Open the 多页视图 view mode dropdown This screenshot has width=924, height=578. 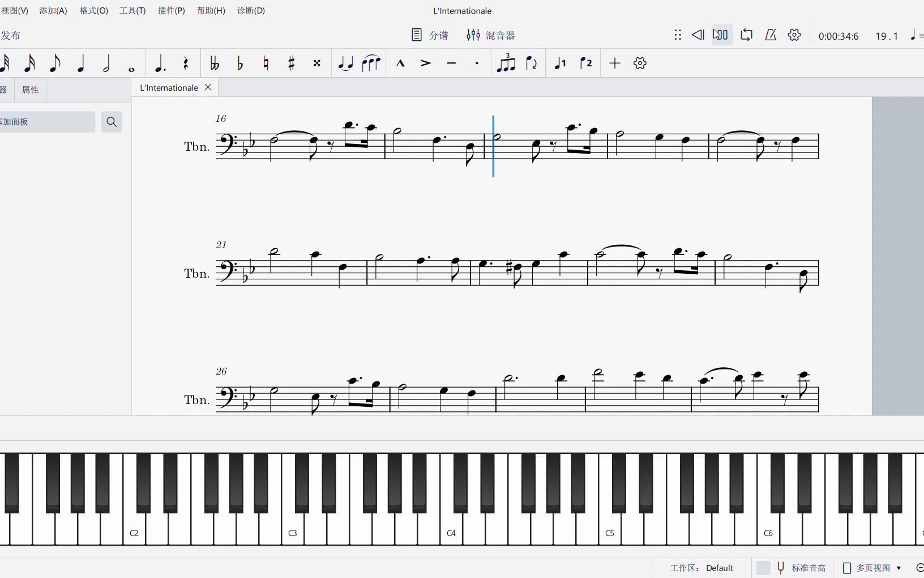point(872,568)
